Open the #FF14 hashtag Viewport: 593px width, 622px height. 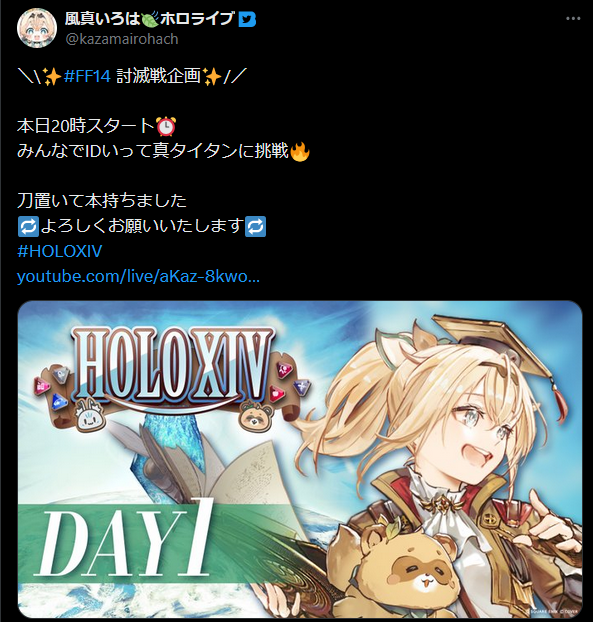(x=87, y=76)
